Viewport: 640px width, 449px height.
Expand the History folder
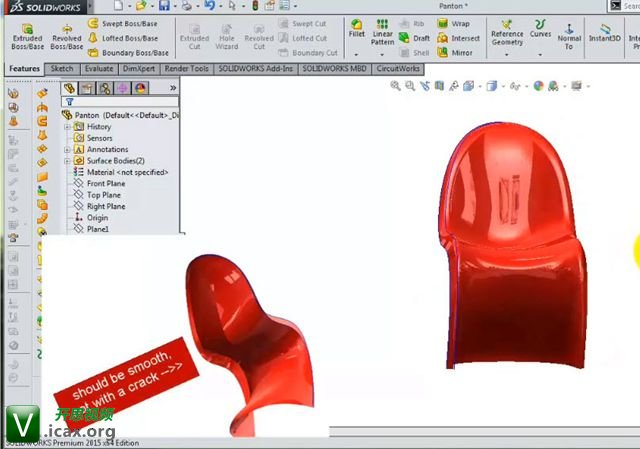pos(67,127)
